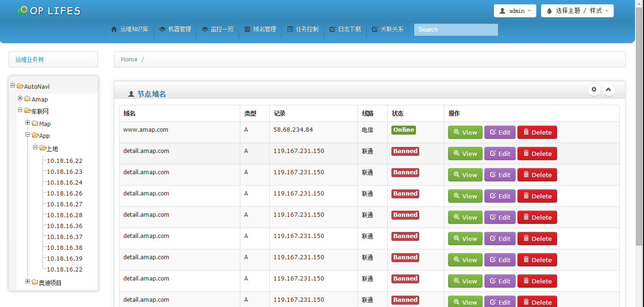644x307 pixels.
Task: Open 机器管理 menu item
Action: [x=175, y=29]
